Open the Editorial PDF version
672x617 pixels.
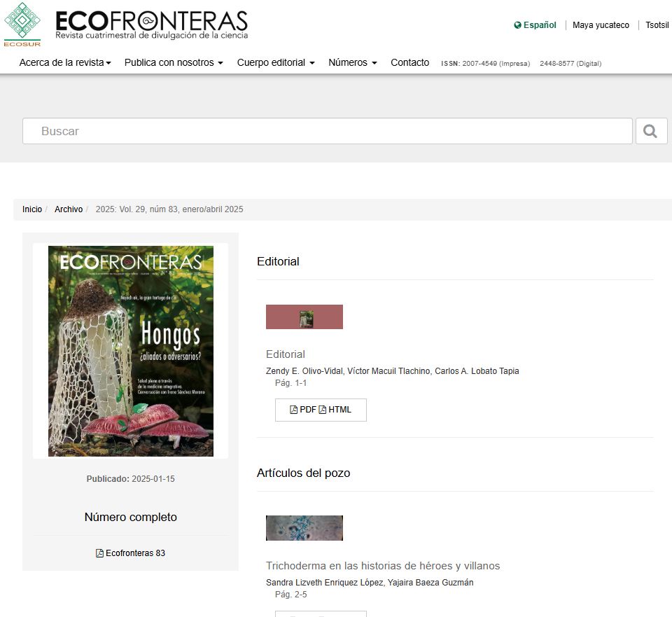point(303,410)
